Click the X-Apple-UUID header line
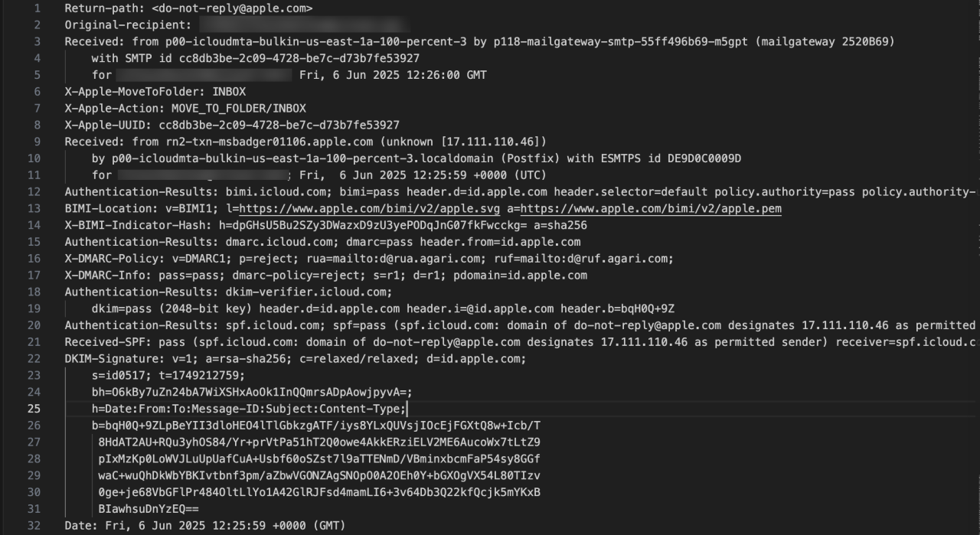The height and width of the screenshot is (535, 980). click(231, 126)
